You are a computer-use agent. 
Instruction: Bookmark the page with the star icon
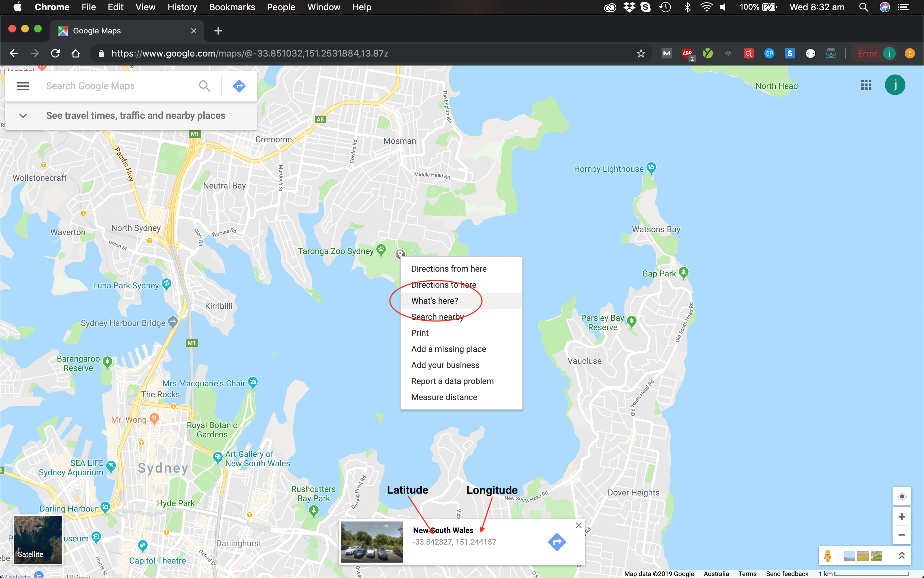[641, 54]
